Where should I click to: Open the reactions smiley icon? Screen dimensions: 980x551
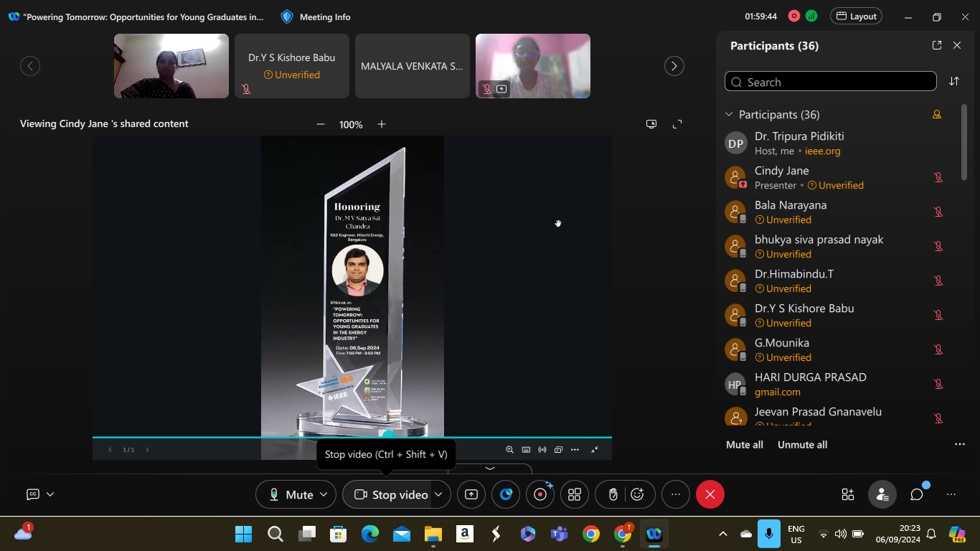point(637,494)
